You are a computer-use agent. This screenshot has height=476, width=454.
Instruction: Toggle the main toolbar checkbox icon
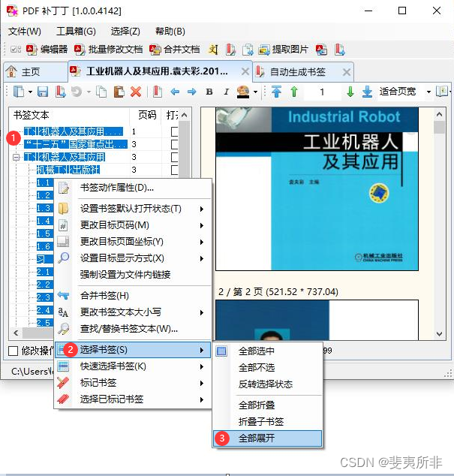(16, 50)
